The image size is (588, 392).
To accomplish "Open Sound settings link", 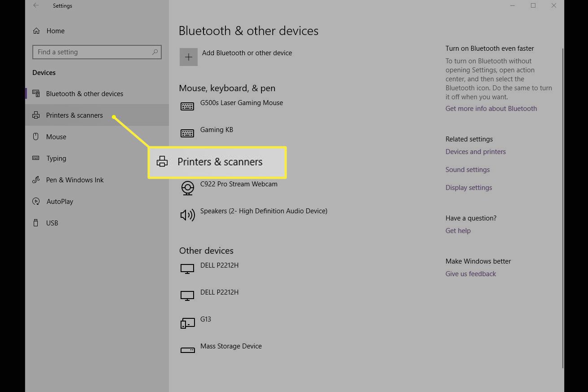I will point(468,170).
